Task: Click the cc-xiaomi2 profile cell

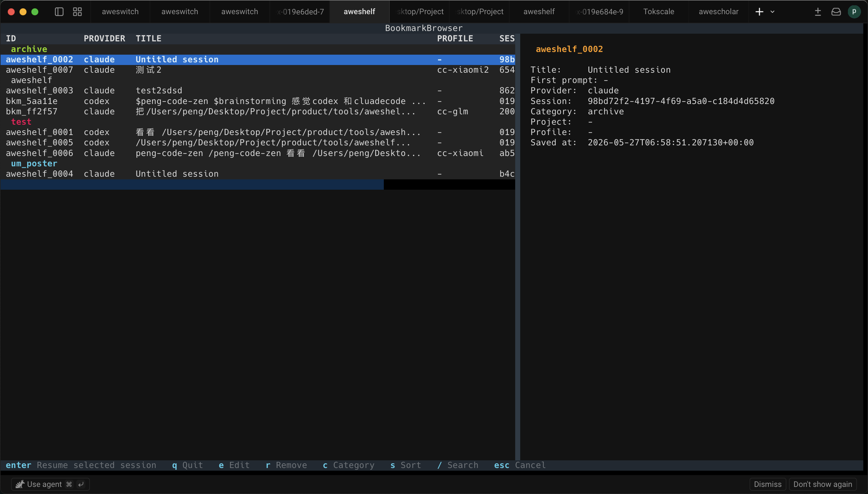Action: [x=463, y=70]
